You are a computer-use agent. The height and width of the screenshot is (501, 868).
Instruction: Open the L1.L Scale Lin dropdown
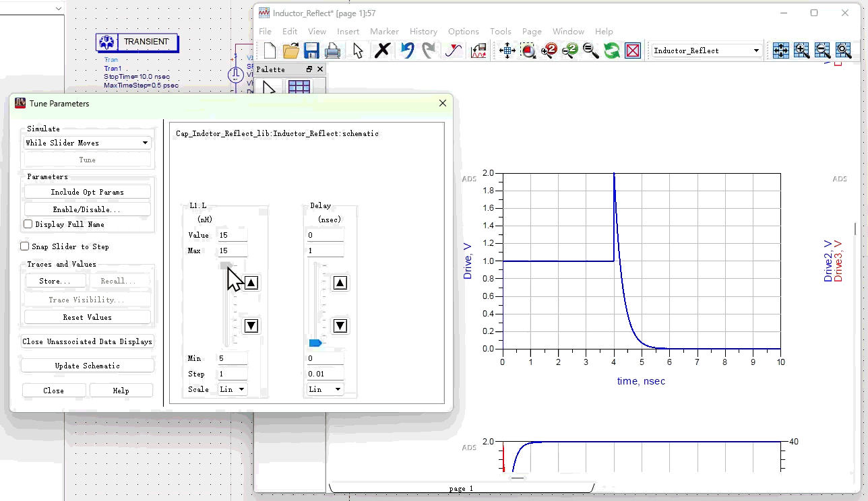point(232,389)
